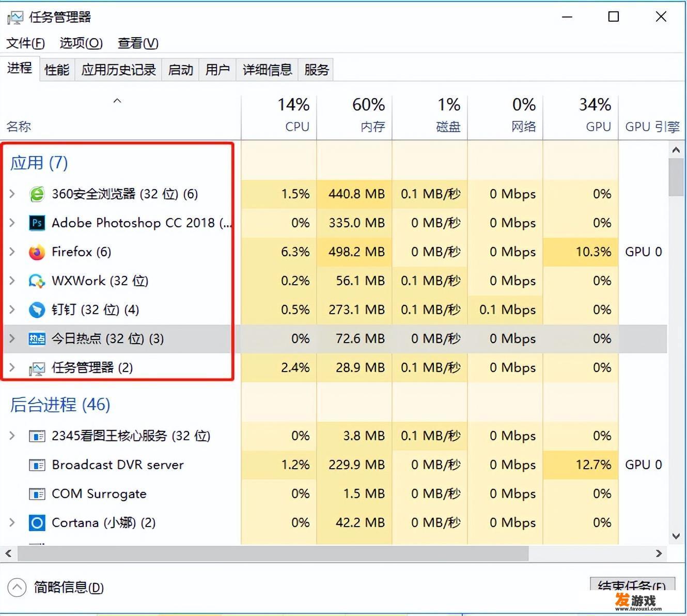Switch to the 应用历史记录 tab
The image size is (687, 616).
[118, 69]
